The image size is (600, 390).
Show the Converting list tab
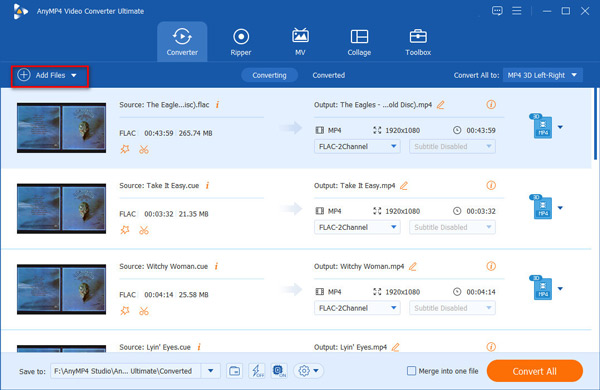(x=269, y=75)
